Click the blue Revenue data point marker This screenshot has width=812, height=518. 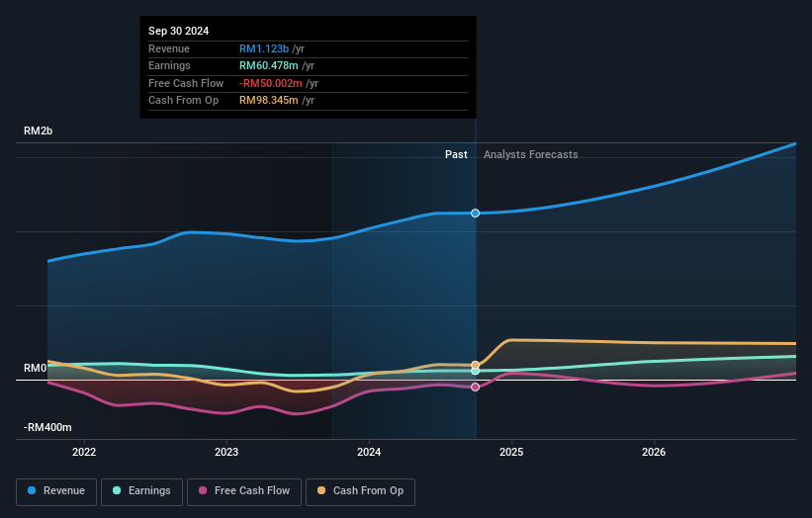click(475, 214)
